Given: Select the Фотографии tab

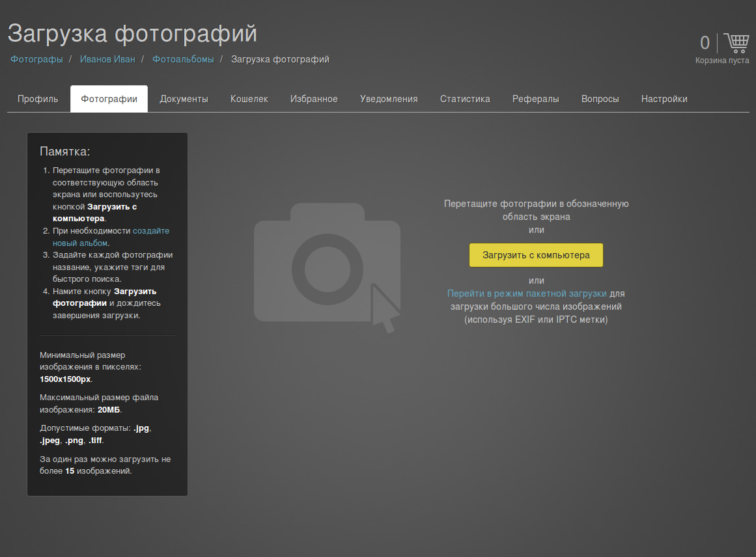Looking at the screenshot, I should 109,99.
